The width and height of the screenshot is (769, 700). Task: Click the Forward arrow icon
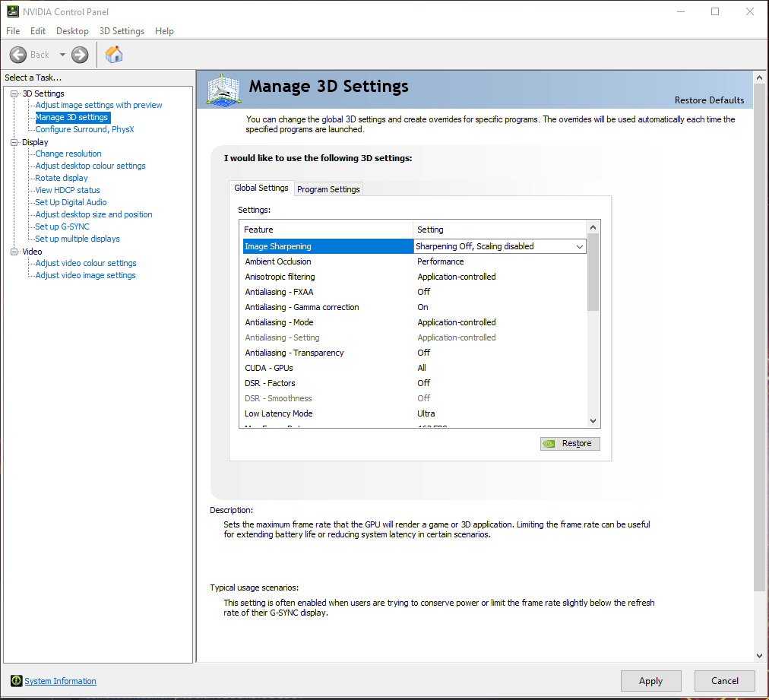[x=80, y=55]
